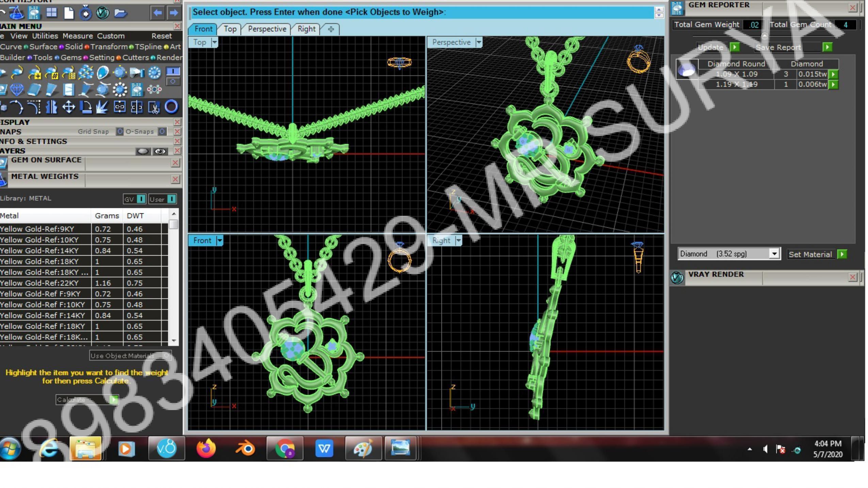Open file with the blue folder icon
Screen dimensions: 868x488
pyautogui.click(x=120, y=13)
